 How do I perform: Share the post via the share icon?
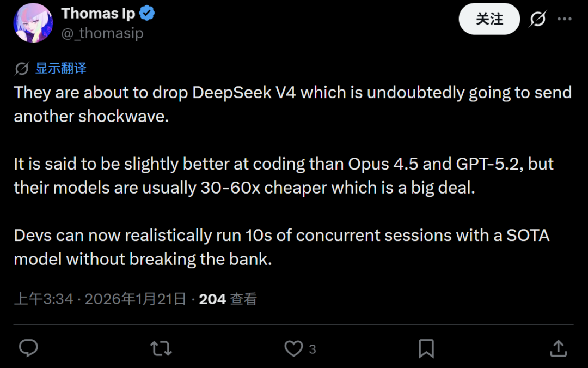558,348
